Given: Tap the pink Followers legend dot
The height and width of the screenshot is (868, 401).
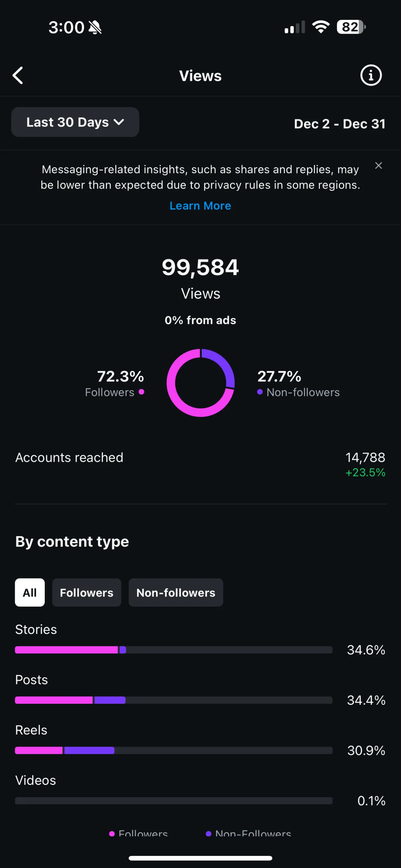Looking at the screenshot, I should pyautogui.click(x=142, y=392).
